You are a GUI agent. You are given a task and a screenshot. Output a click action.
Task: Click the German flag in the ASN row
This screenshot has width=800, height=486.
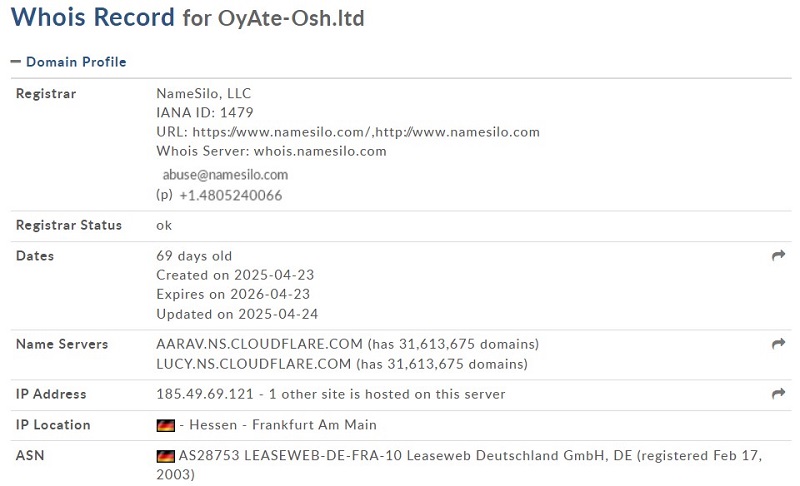(165, 456)
